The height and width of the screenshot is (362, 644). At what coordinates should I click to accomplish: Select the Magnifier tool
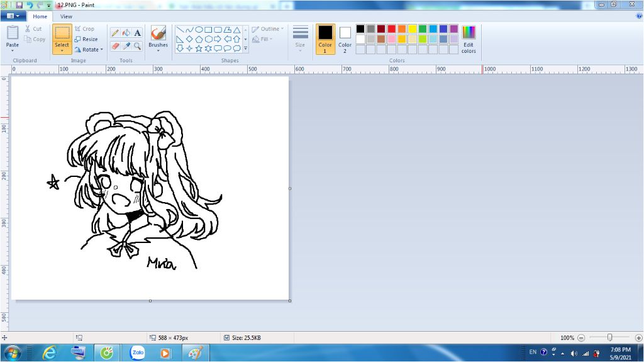click(138, 46)
